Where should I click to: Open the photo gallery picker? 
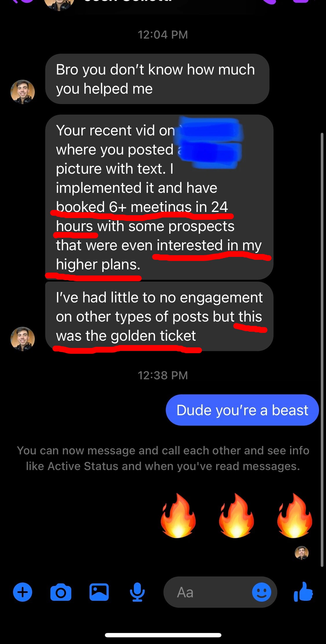click(99, 592)
